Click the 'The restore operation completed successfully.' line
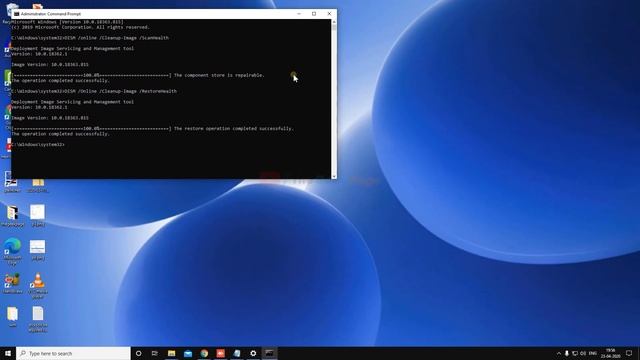This screenshot has width=640, height=360. (233, 129)
